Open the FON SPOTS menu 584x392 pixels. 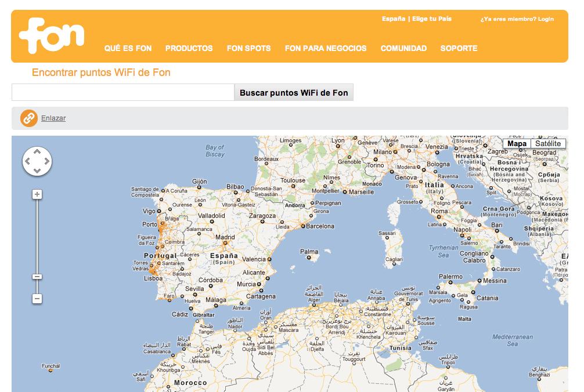(249, 48)
